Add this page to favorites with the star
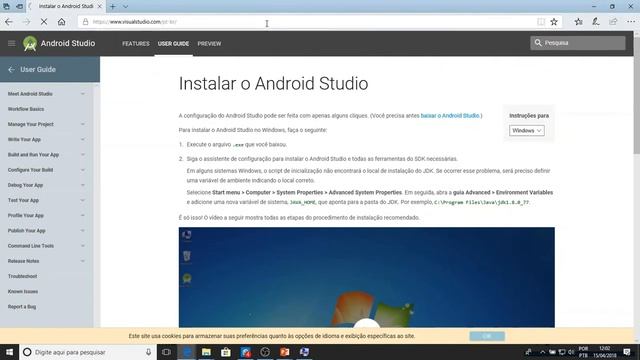Screen dimensions: 640x360 554,22
